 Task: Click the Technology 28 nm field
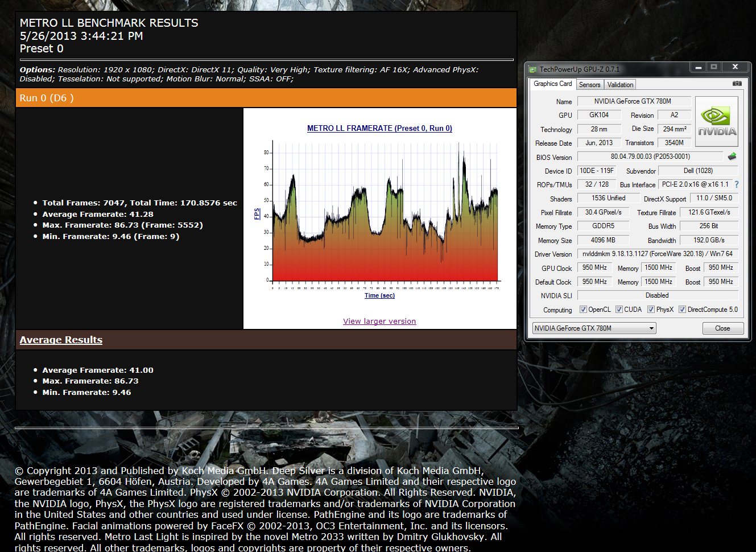tap(599, 129)
